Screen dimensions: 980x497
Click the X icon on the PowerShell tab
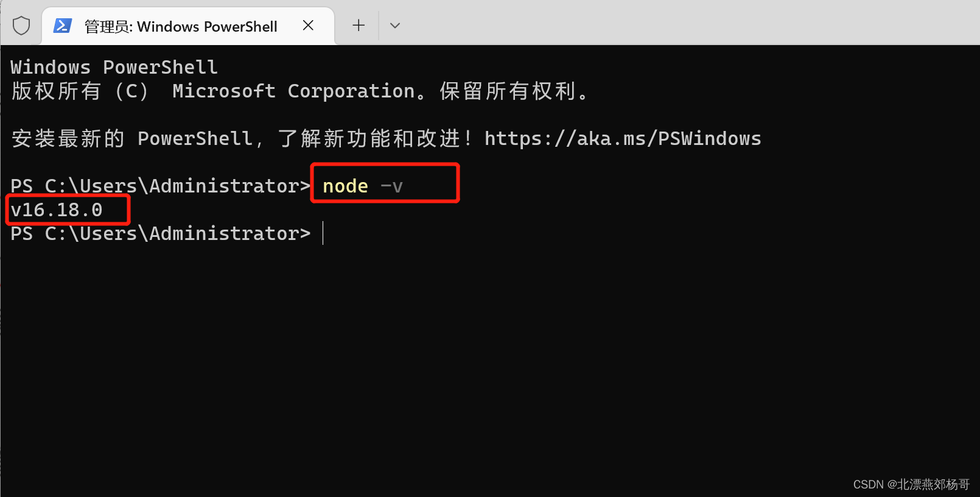coord(308,26)
